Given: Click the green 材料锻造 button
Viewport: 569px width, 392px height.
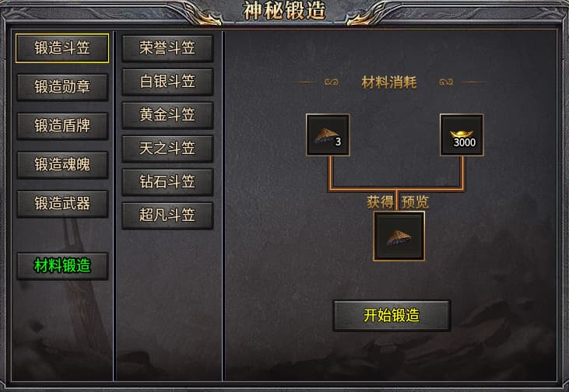Looking at the screenshot, I should [62, 266].
